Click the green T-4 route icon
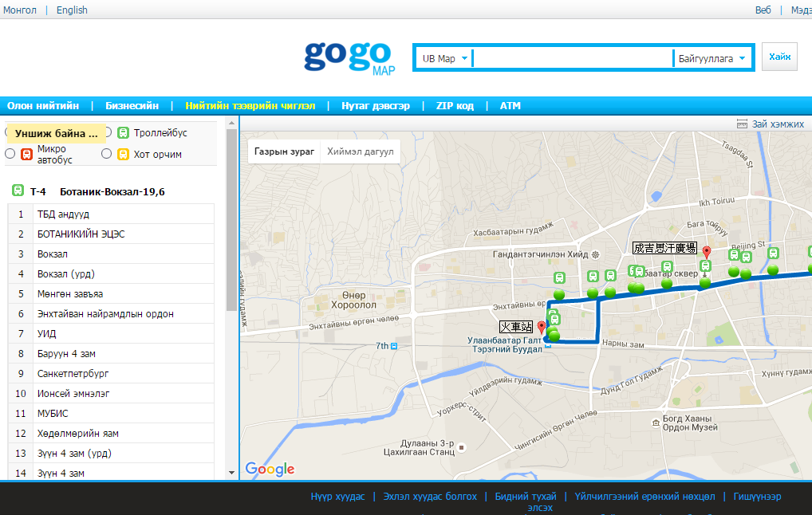Screen dimensions: 812x515 pos(18,191)
